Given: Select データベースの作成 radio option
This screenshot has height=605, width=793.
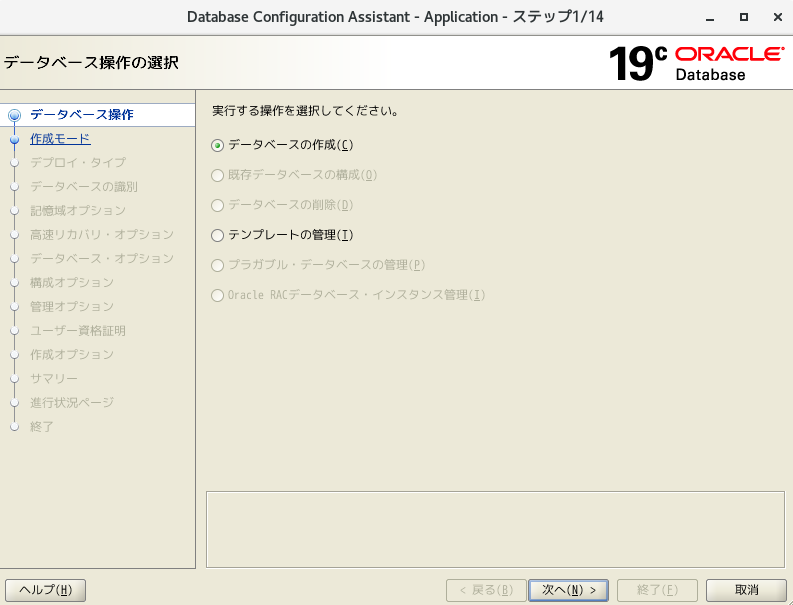Looking at the screenshot, I should 282,146.
